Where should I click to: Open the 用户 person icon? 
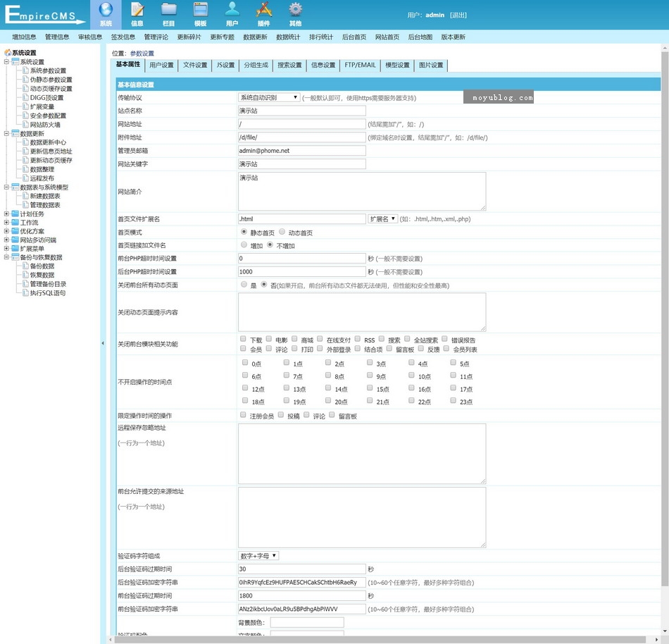(x=232, y=9)
